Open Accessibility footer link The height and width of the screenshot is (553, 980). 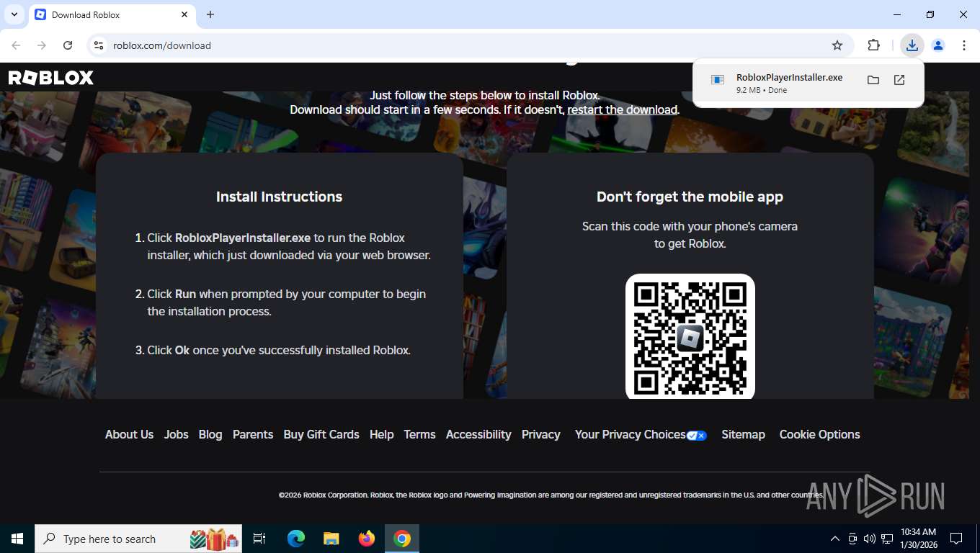click(478, 434)
